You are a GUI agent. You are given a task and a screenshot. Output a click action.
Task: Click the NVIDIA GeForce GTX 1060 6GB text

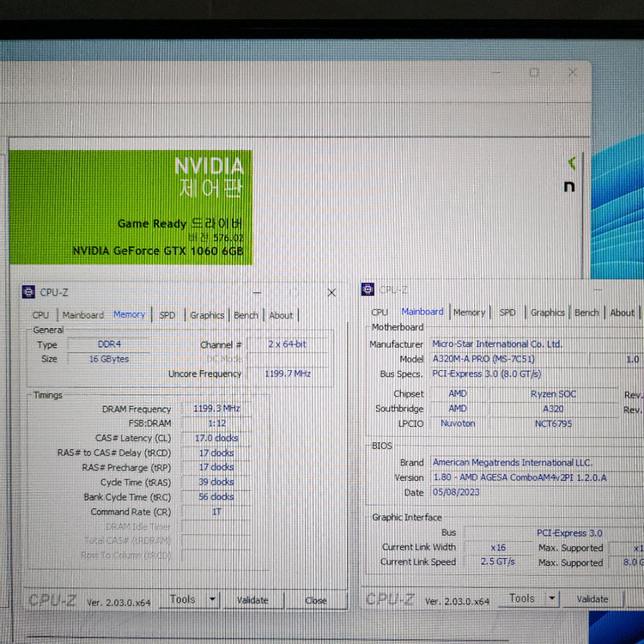[x=158, y=251]
